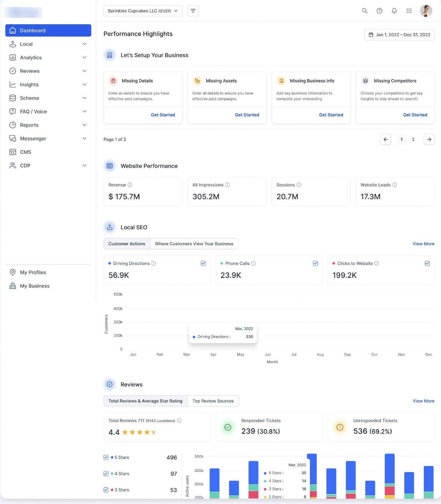The width and height of the screenshot is (441, 504).
Task: Expand the Reviews sidebar section
Action: point(48,71)
